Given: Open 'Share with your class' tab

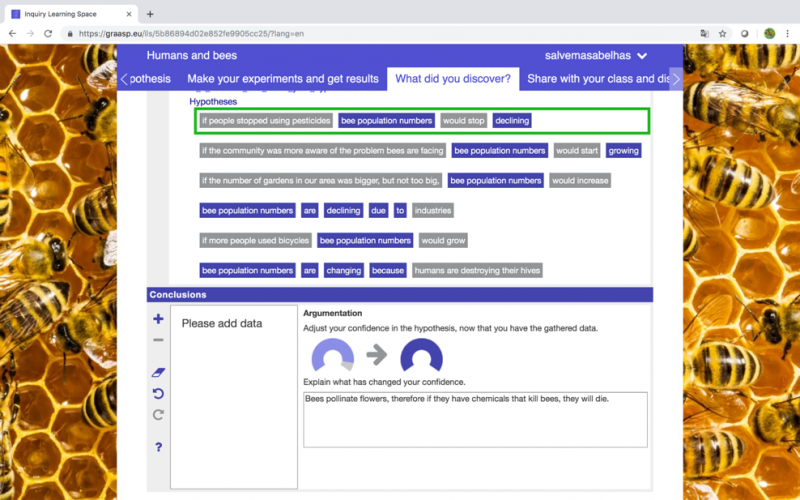Looking at the screenshot, I should tap(598, 79).
